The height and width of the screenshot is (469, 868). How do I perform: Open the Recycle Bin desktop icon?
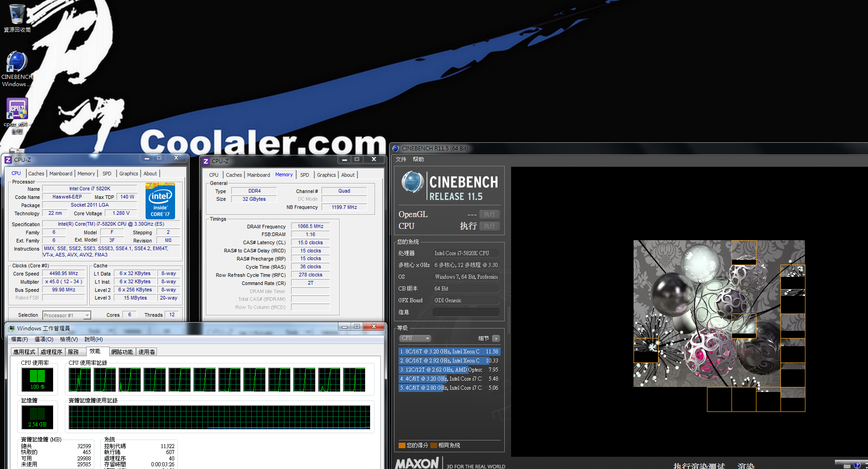tap(17, 18)
